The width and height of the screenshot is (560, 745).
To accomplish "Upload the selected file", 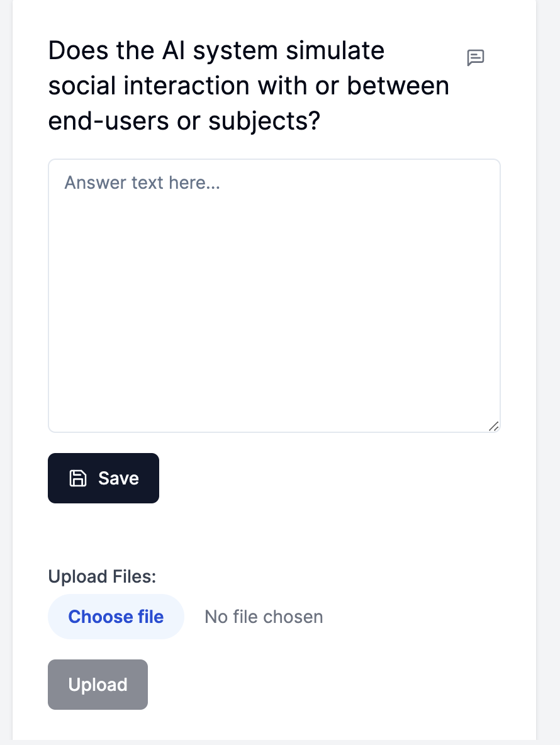I will click(98, 685).
